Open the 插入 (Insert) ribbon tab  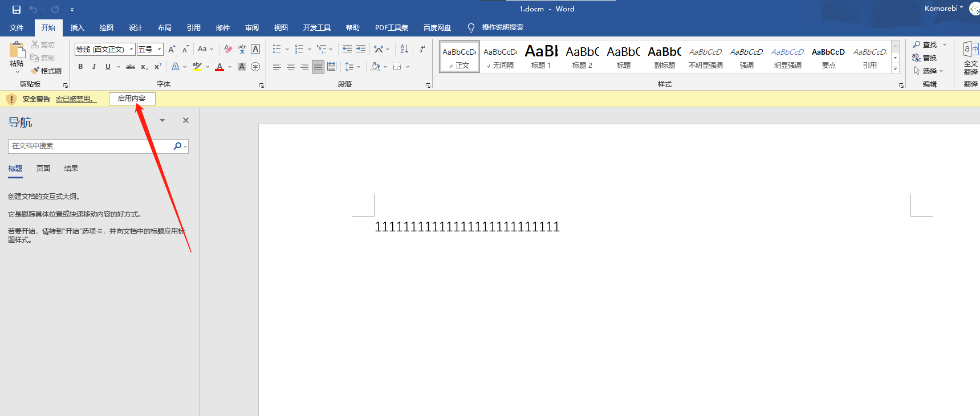tap(77, 27)
